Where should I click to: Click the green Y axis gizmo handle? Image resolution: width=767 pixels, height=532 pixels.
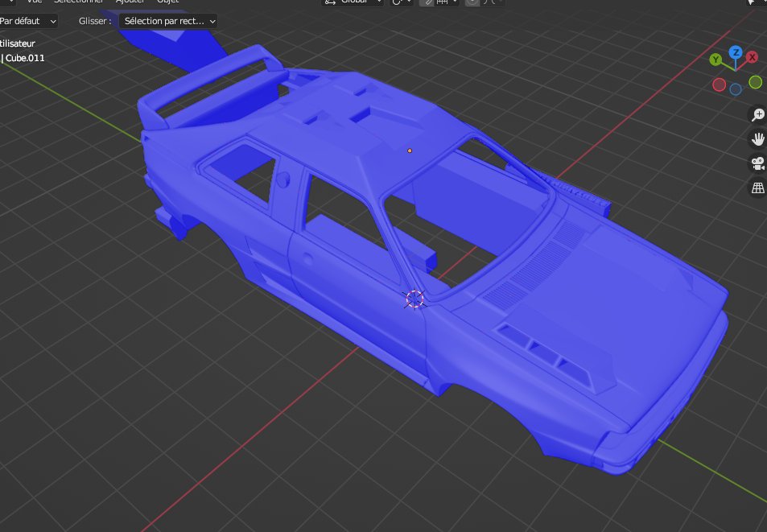[715, 60]
